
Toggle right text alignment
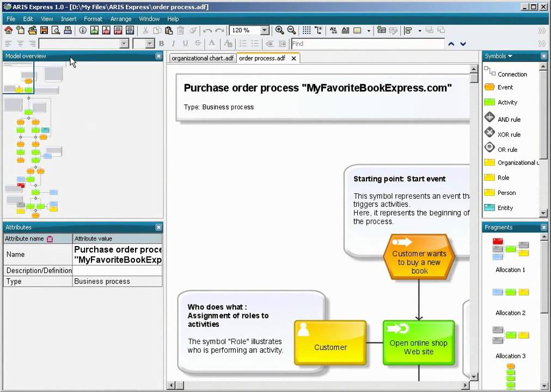point(32,44)
